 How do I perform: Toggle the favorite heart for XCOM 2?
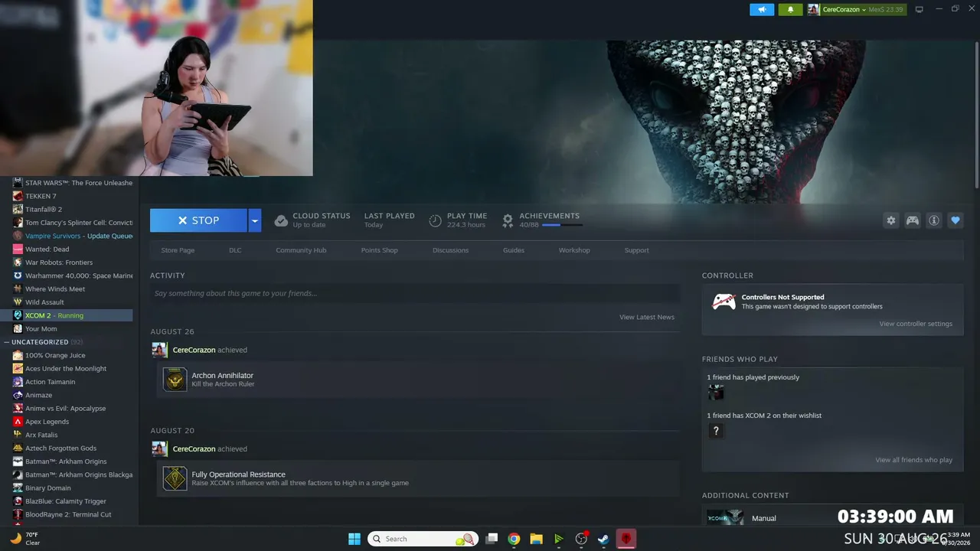[x=955, y=220]
